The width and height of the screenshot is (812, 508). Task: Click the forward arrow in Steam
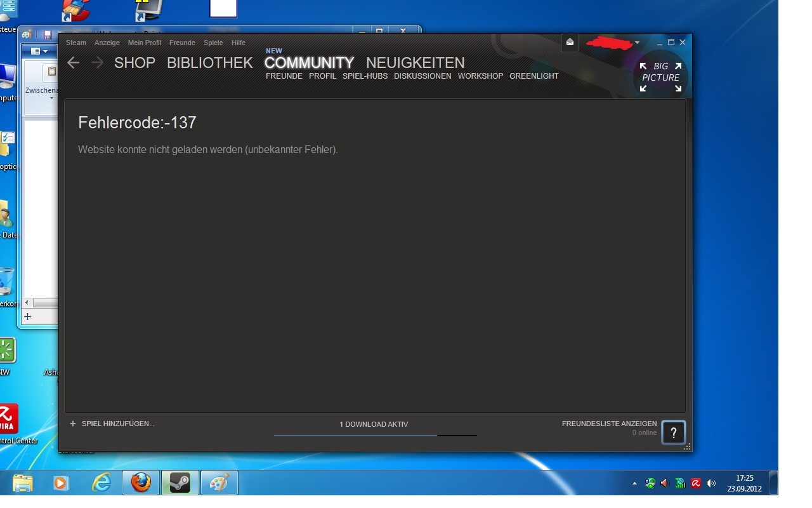[97, 62]
